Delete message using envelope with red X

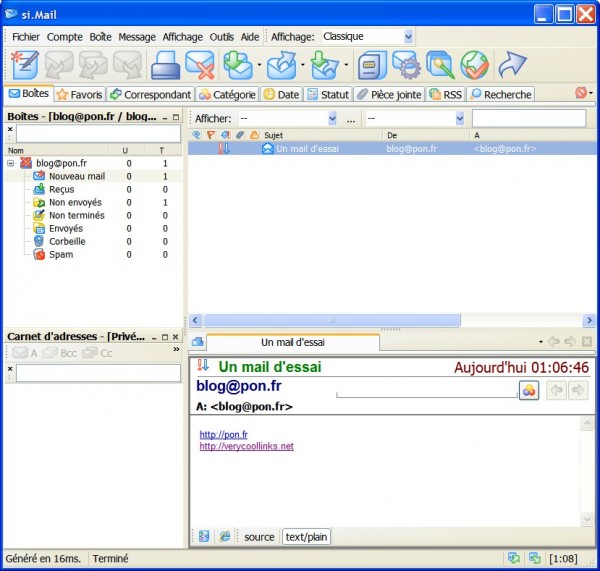click(x=200, y=65)
